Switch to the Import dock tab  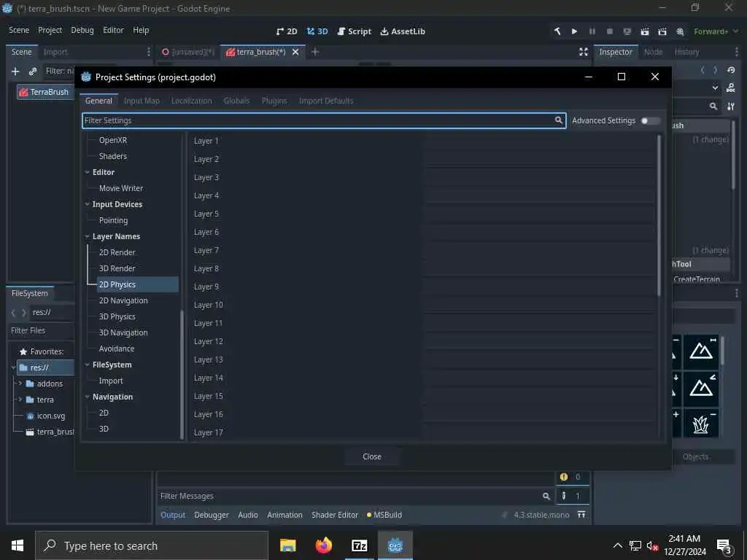coord(55,52)
